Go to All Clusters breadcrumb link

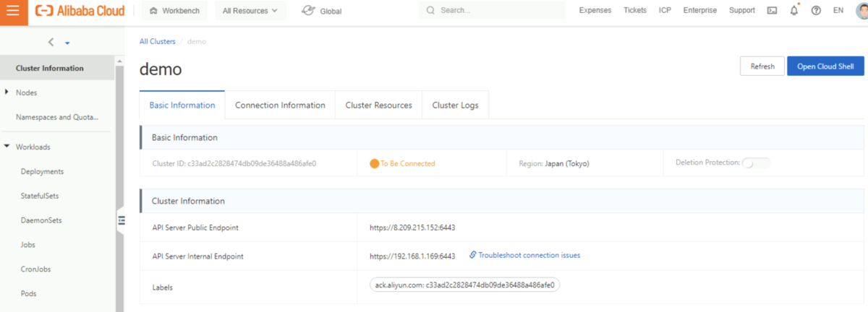click(x=158, y=42)
